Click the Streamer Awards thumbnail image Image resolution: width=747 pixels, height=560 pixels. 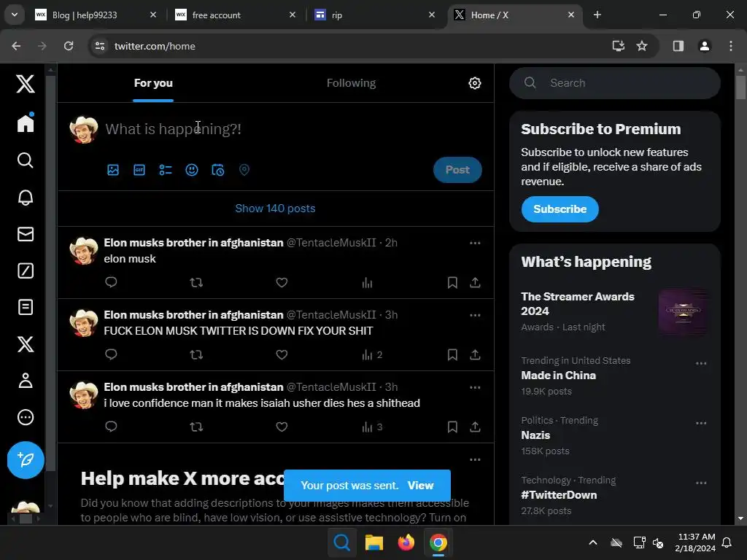682,312
